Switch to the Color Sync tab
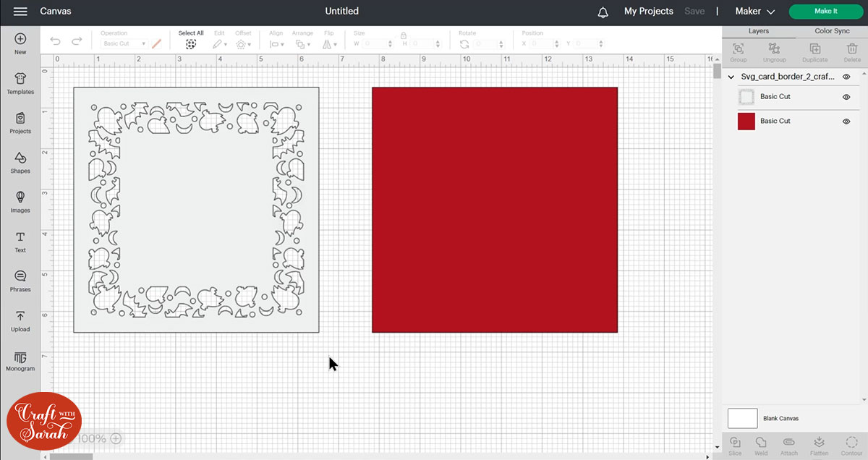868x460 pixels. [x=832, y=31]
